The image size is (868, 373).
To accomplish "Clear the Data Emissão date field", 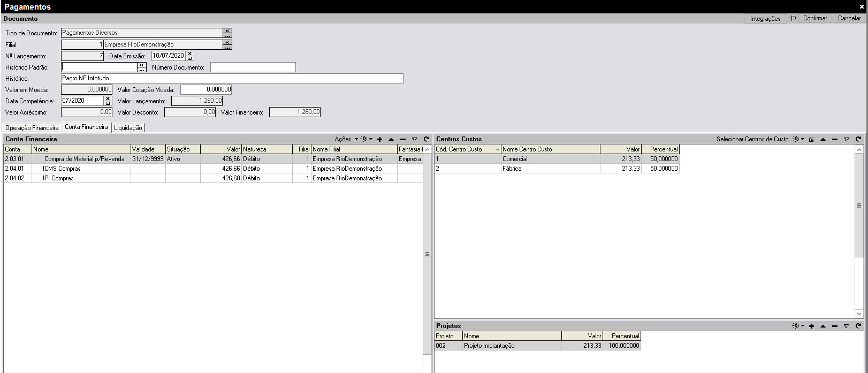I will tap(190, 54).
